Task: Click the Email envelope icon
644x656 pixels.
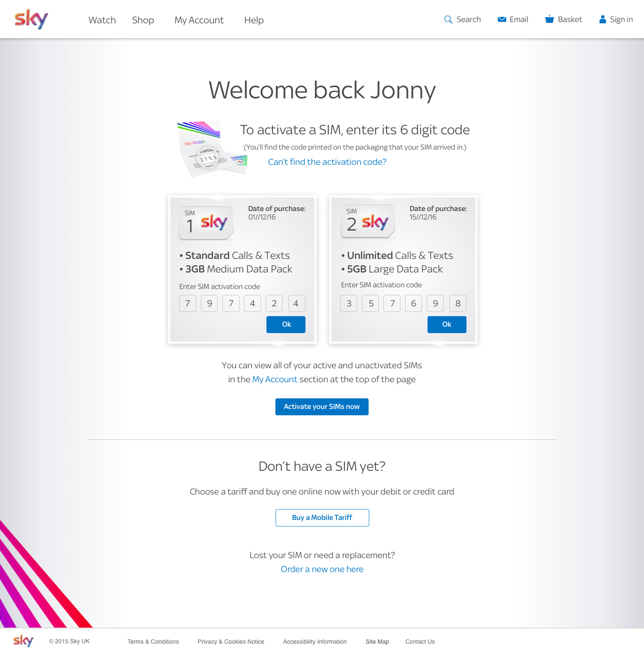Action: point(502,19)
